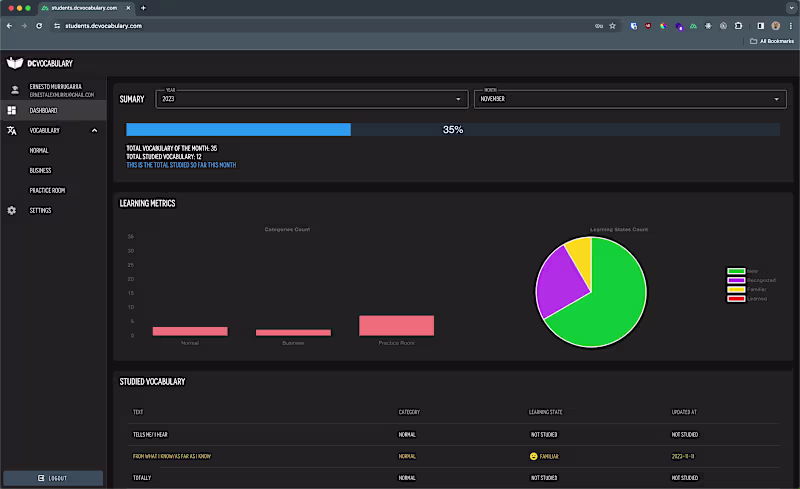Open the Month dropdown showing November
This screenshot has width=800, height=489.
point(630,99)
